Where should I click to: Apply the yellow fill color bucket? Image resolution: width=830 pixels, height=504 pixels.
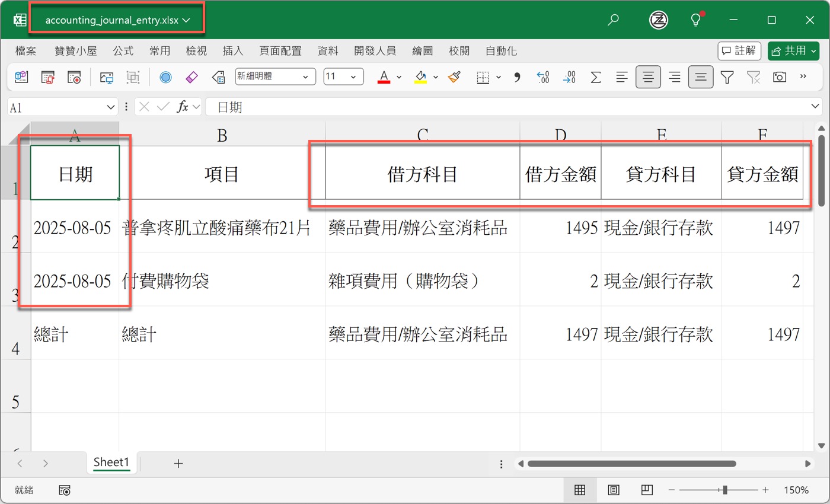tap(420, 76)
